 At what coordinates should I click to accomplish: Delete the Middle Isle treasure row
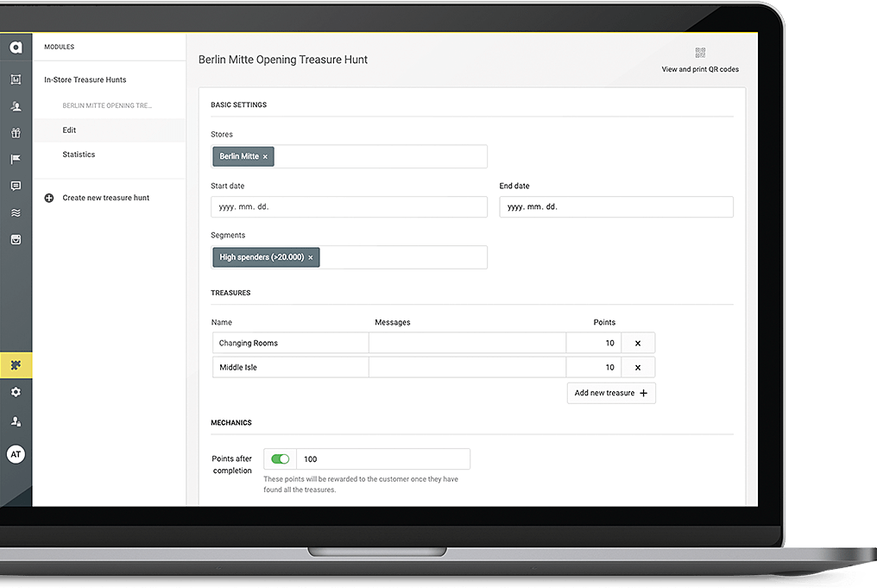click(x=638, y=368)
